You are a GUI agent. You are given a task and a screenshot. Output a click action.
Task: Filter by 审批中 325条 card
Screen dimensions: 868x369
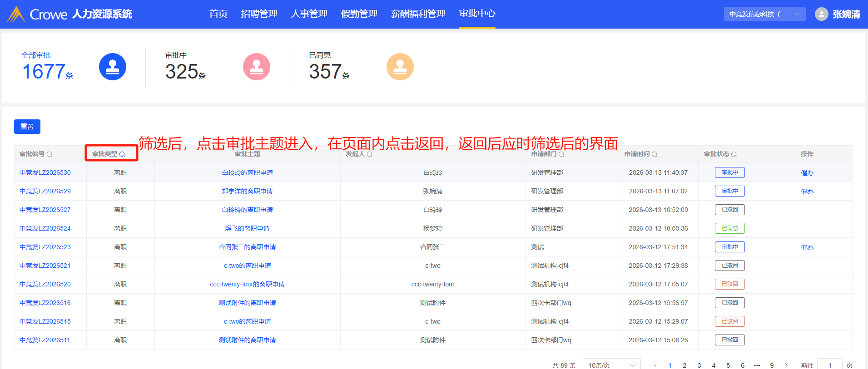click(218, 67)
